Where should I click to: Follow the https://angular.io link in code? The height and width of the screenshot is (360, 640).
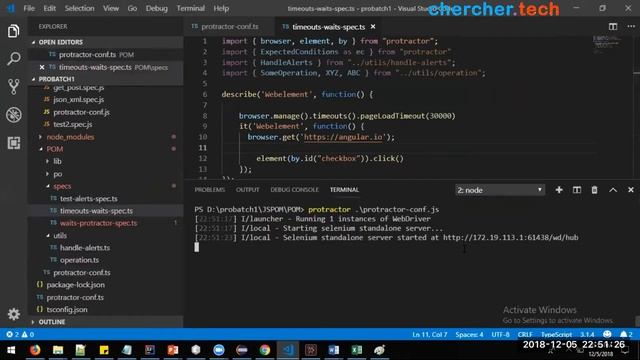(343, 137)
